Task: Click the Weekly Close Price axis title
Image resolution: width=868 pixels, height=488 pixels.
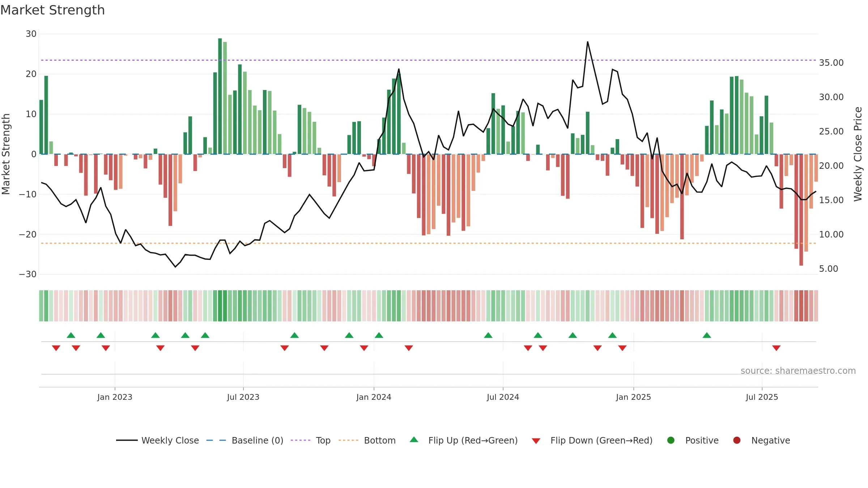Action: tap(858, 154)
